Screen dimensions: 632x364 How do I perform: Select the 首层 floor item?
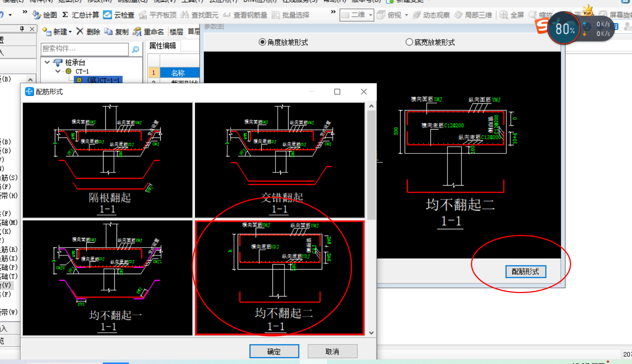pyautogui.click(x=194, y=32)
